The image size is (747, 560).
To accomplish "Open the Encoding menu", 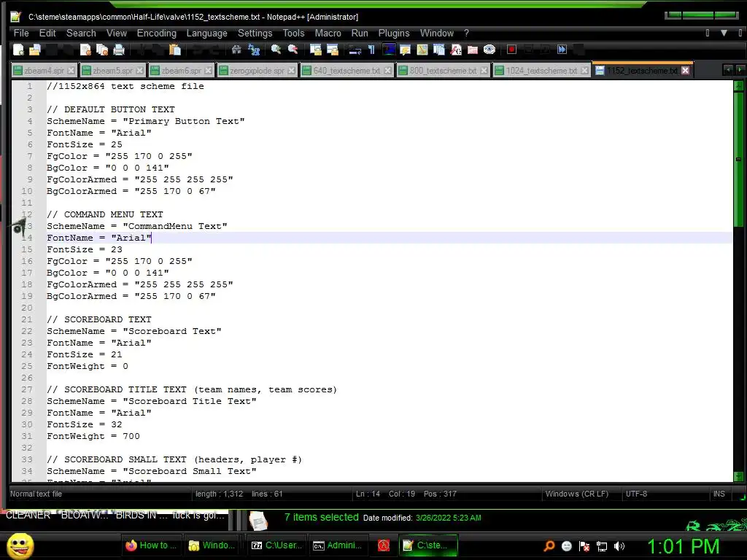I will point(156,33).
